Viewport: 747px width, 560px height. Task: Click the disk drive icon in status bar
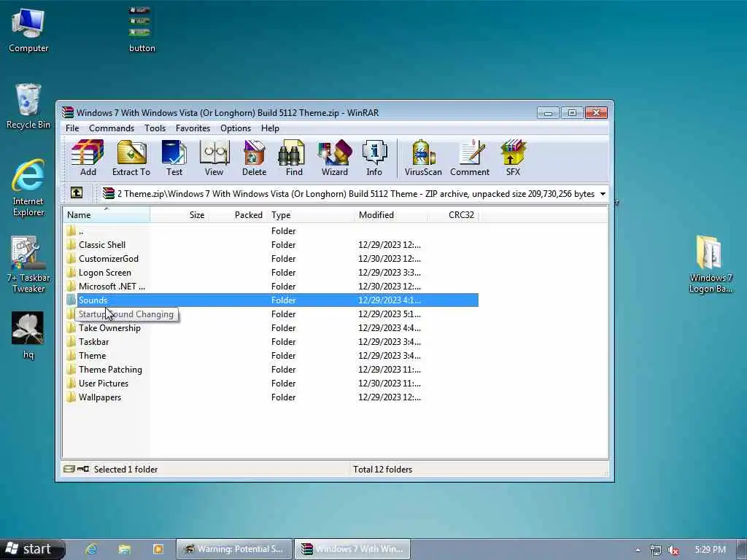[69, 469]
